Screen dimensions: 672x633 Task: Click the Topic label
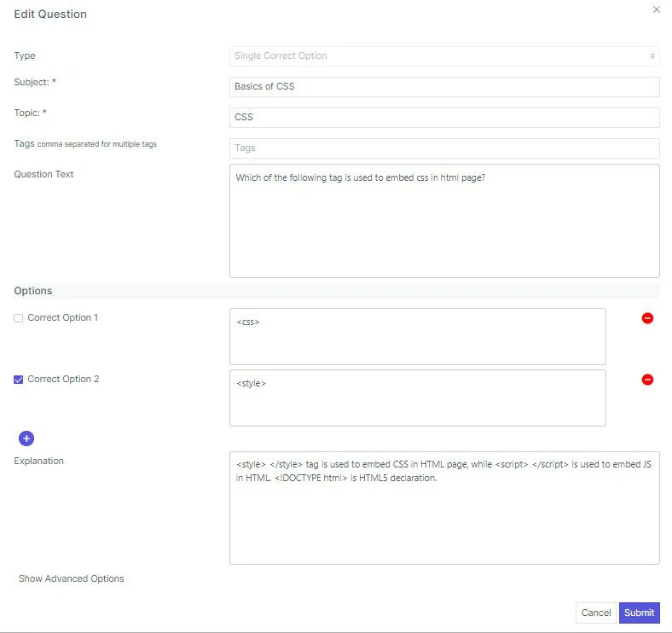pos(30,113)
